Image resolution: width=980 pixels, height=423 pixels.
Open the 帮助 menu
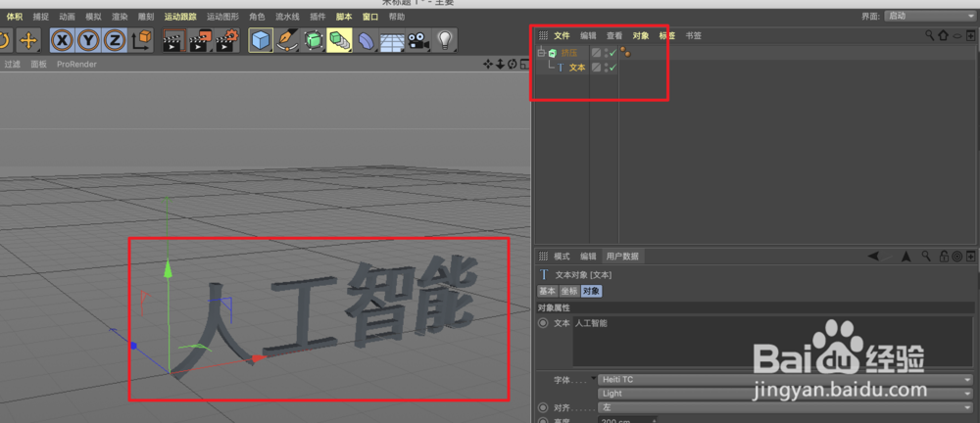[396, 17]
